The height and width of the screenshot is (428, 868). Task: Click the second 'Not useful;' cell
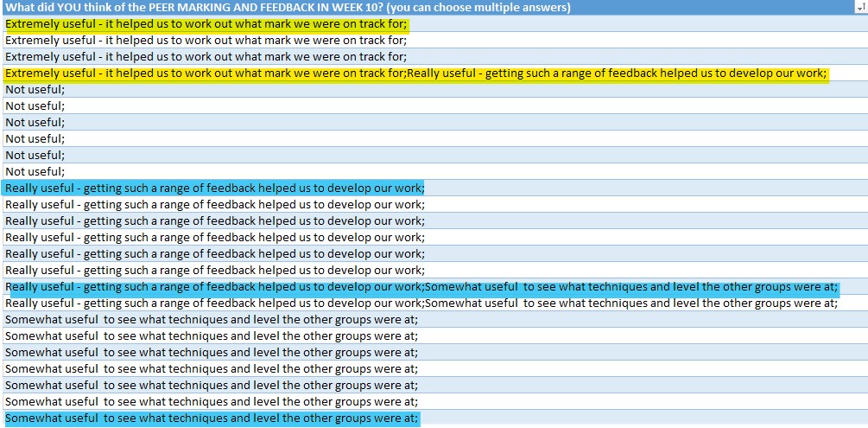tap(35, 106)
